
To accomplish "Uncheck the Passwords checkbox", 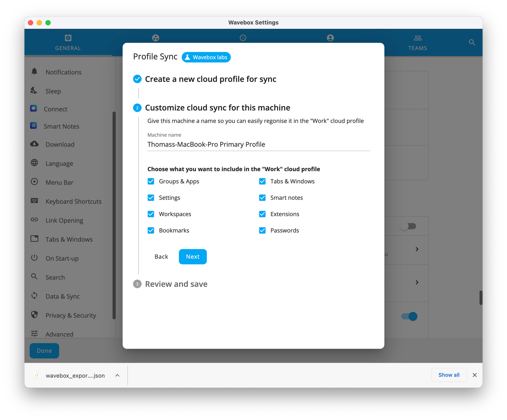I will click(x=262, y=231).
